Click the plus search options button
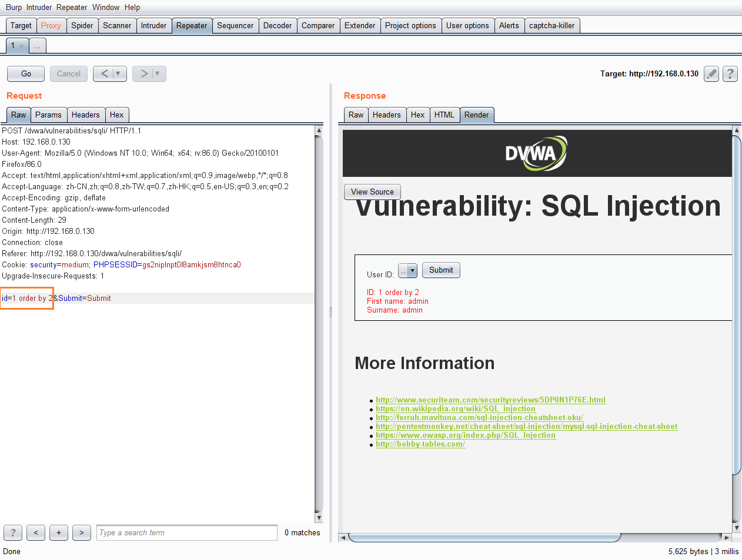 (x=59, y=532)
